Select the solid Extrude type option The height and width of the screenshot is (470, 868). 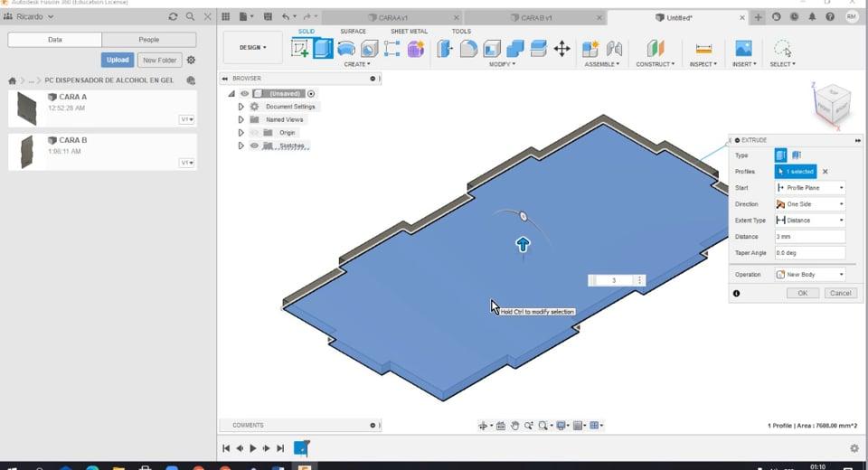[x=780, y=155]
